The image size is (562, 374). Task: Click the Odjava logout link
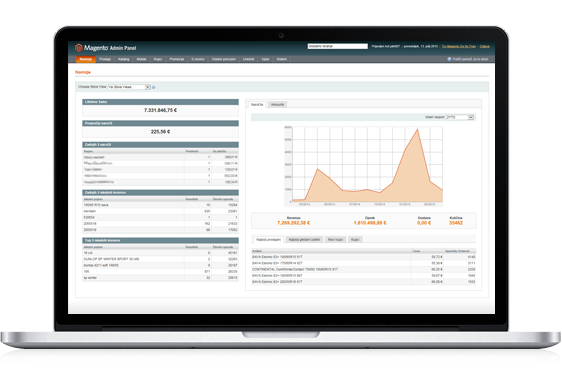tap(485, 46)
